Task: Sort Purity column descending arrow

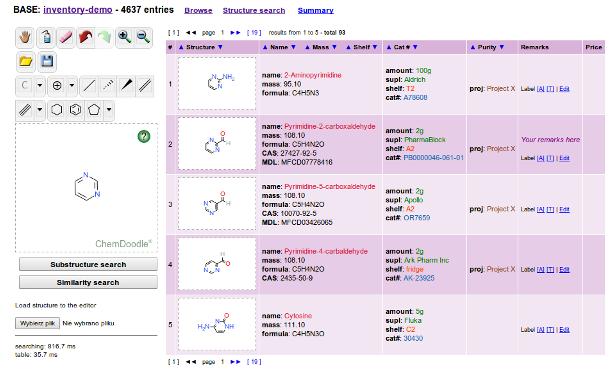Action: pyautogui.click(x=501, y=47)
